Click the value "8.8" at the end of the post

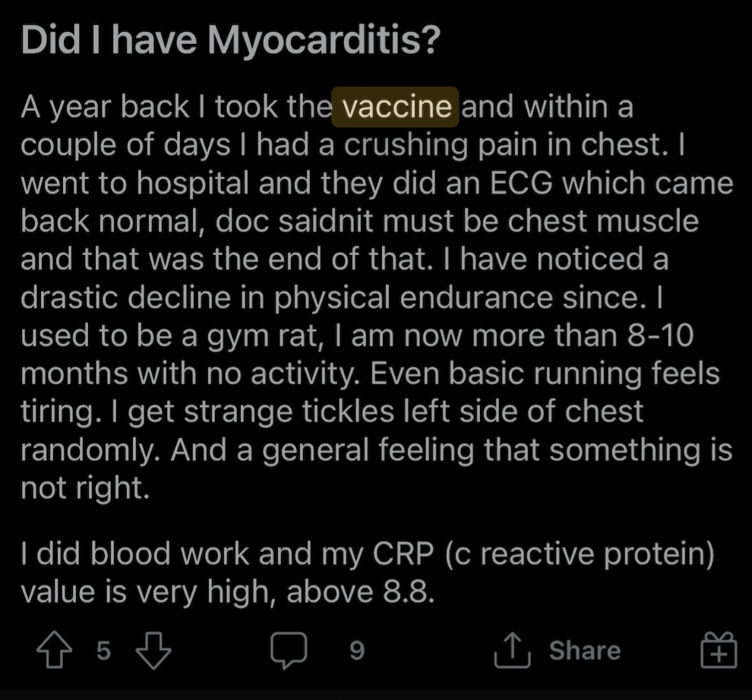coord(408,591)
